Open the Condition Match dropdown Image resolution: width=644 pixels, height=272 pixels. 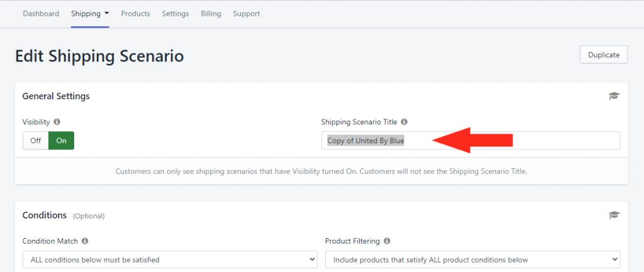click(x=170, y=259)
